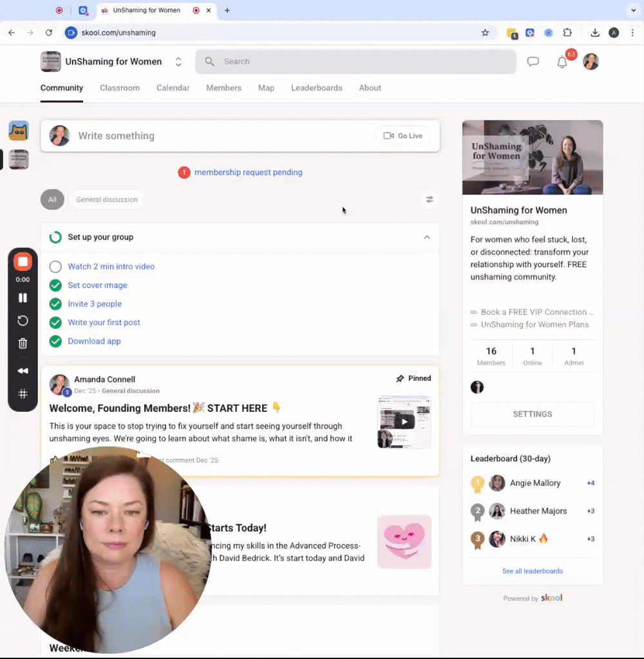This screenshot has height=659, width=644.
Task: Open the membership request pending link
Action: [248, 172]
